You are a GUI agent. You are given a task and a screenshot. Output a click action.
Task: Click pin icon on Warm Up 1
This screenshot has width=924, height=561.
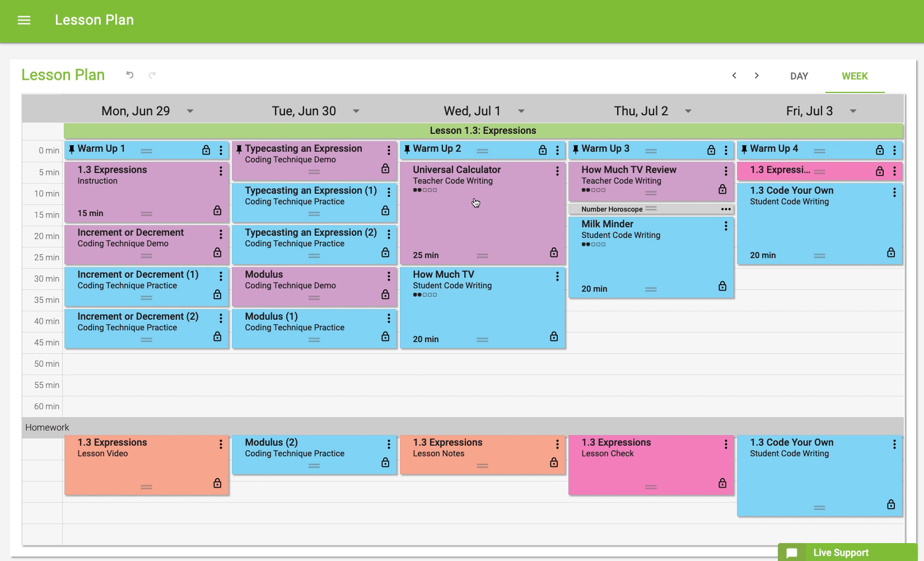[71, 149]
